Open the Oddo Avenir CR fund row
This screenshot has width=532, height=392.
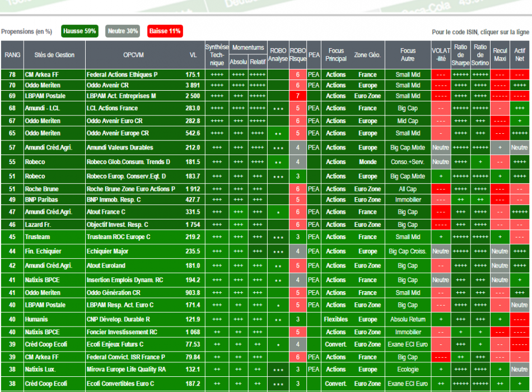(265, 85)
